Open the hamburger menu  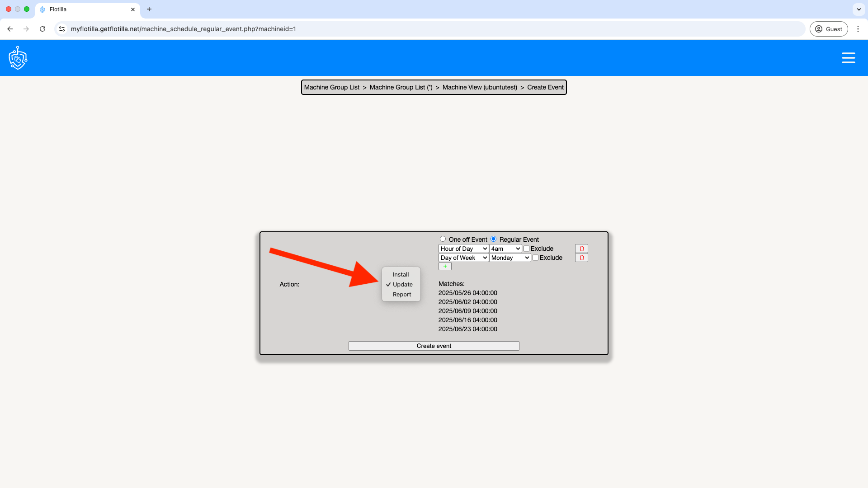click(x=848, y=58)
